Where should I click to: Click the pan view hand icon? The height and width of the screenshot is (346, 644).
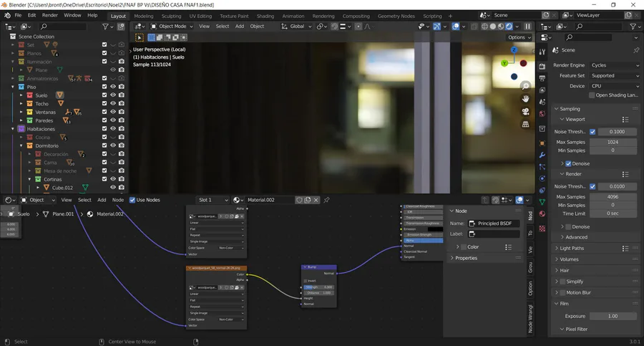click(525, 98)
